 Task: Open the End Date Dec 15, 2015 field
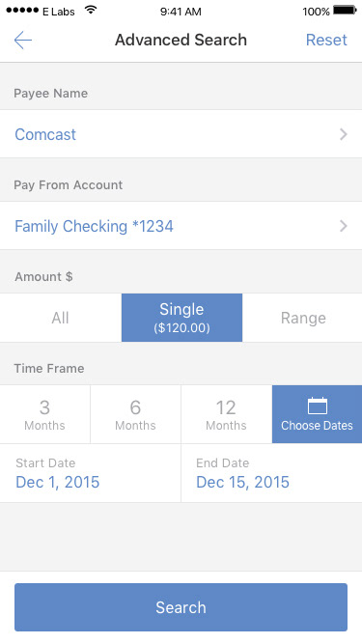[x=271, y=473]
